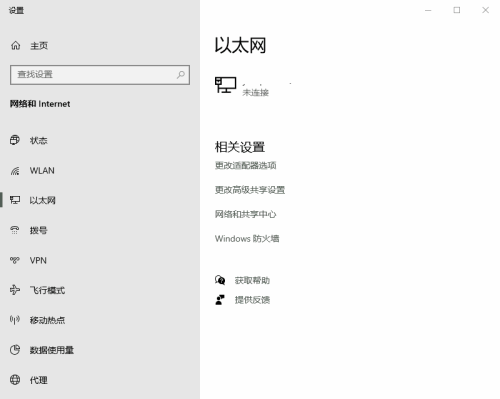Click the 状态 globe icon
This screenshot has height=399, width=500.
(x=15, y=140)
